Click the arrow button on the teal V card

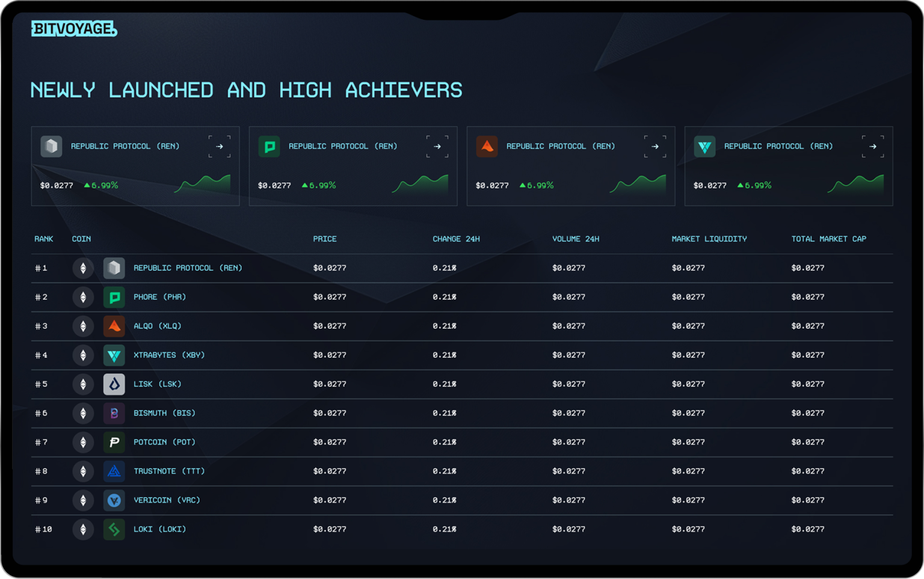(x=873, y=146)
